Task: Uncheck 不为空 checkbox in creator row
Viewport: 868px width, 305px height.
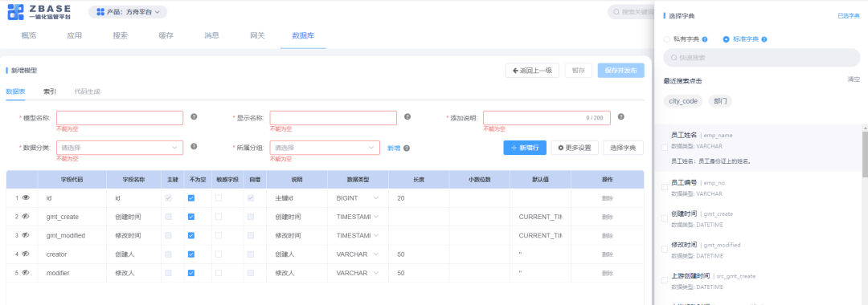Action: click(191, 254)
